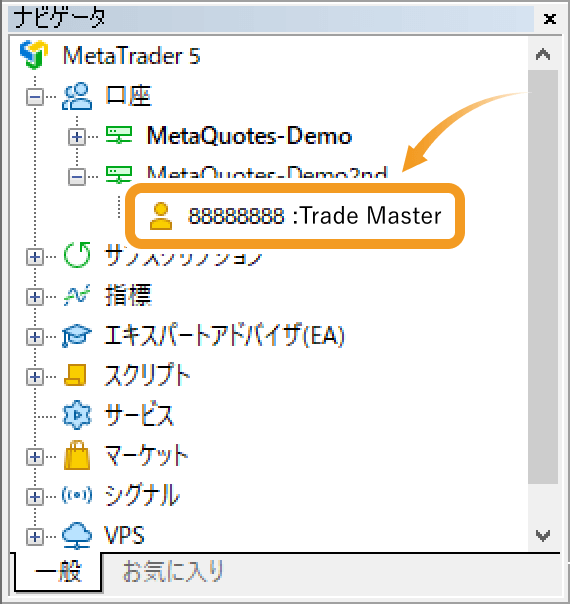The image size is (570, 604).
Task: Click the scrollbar up arrow
Action: pyautogui.click(x=543, y=54)
